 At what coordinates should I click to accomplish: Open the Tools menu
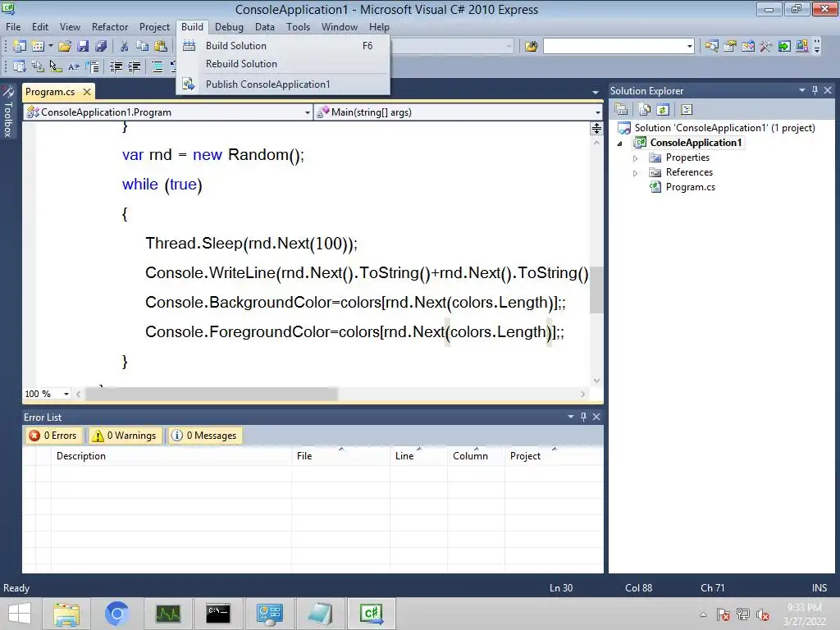pyautogui.click(x=298, y=27)
